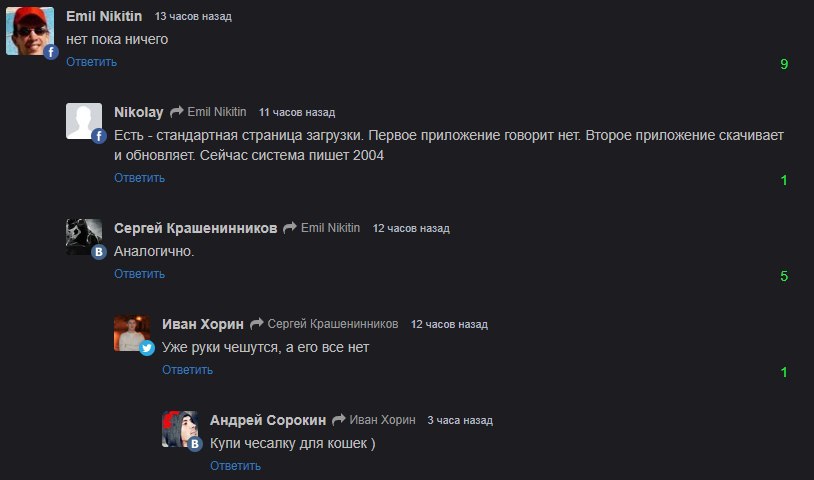Click the VK badge on Андрей Сорокин's avatar
Image resolution: width=814 pixels, height=480 pixels.
click(x=195, y=444)
